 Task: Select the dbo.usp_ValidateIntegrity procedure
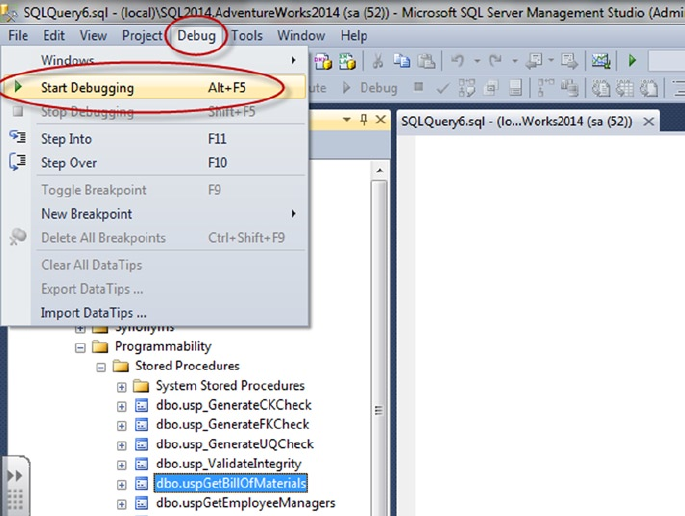pos(229,464)
